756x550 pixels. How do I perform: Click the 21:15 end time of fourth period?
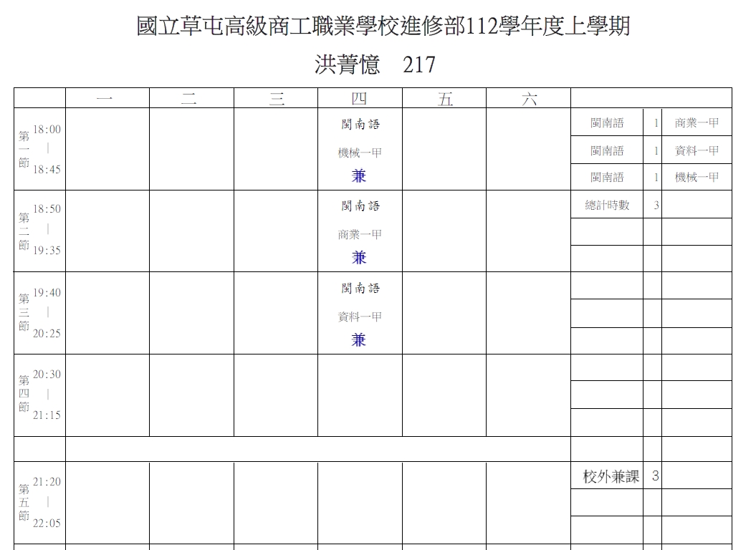tap(47, 415)
